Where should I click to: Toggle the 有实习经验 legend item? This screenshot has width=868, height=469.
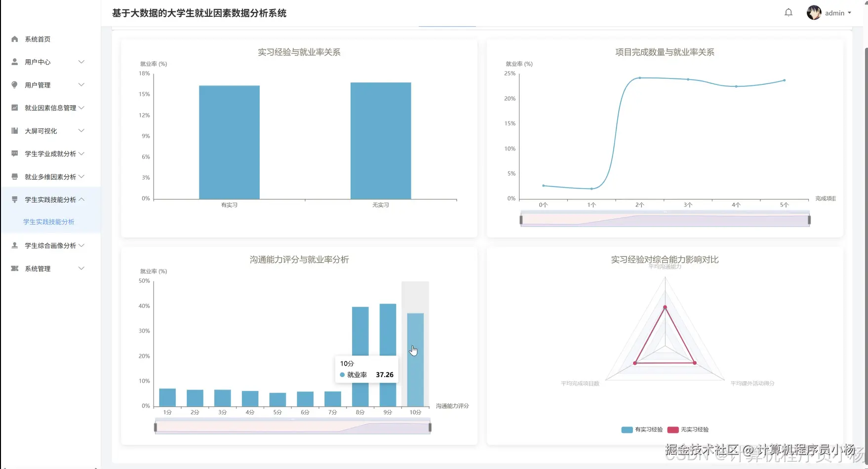[x=642, y=430]
